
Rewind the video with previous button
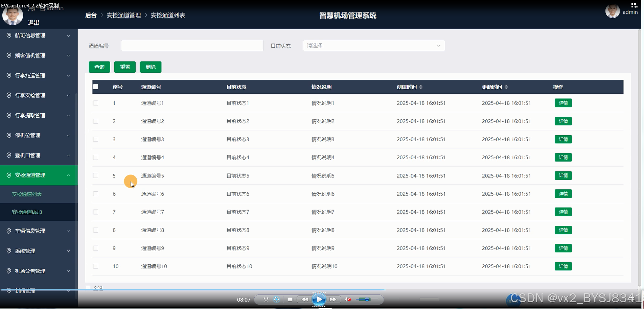[305, 299]
